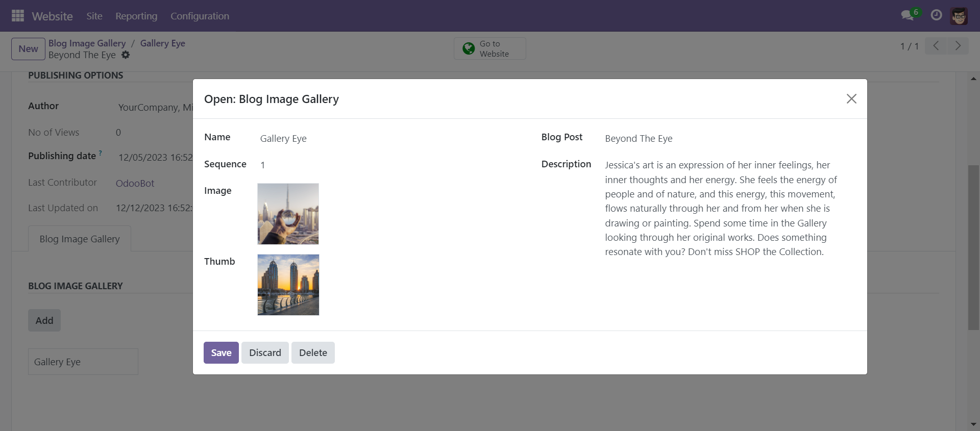Click the Last Updated on date value
980x431 pixels.
tap(154, 208)
